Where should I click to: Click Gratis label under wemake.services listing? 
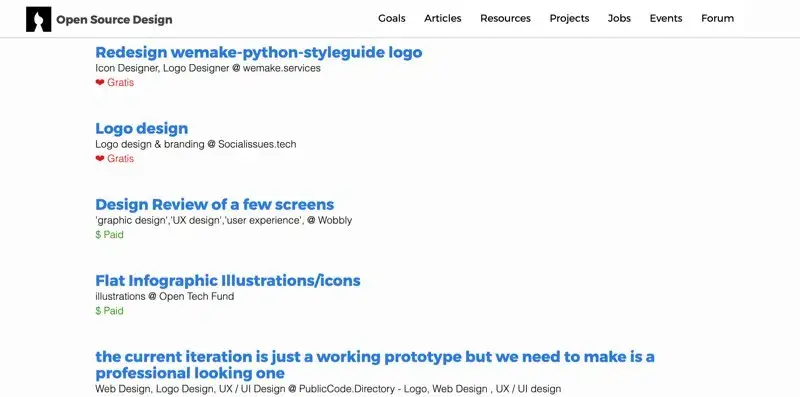point(120,82)
